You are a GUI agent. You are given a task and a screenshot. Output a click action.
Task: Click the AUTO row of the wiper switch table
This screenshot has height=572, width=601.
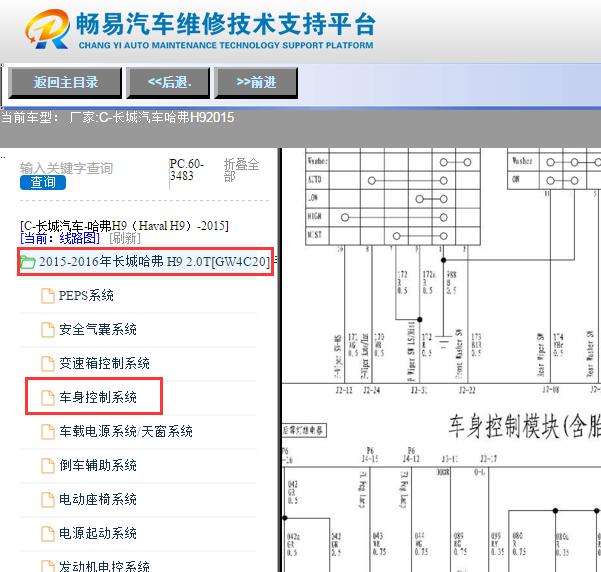pyautogui.click(x=393, y=180)
